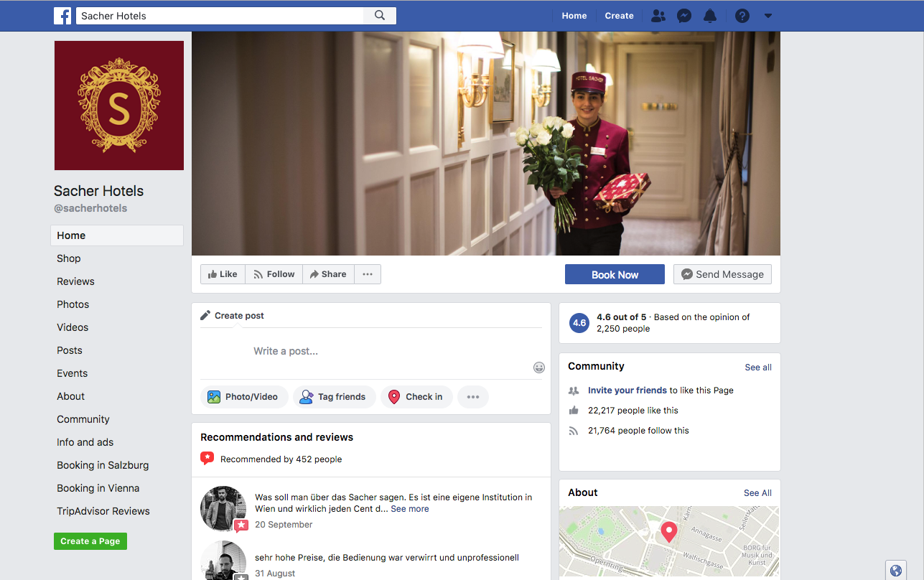The height and width of the screenshot is (580, 924).
Task: Share the Sacher Hotels page
Action: tap(328, 274)
